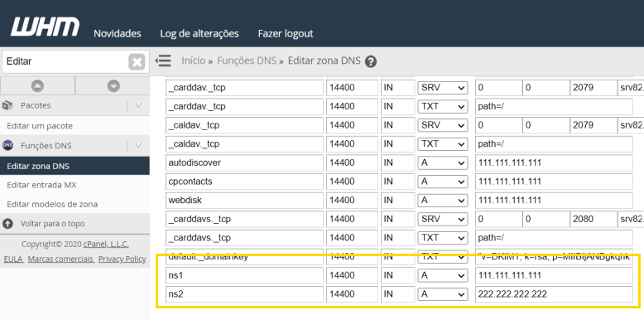Open Editar modelos de zona
Viewport: 644px width, 320px height.
point(52,204)
